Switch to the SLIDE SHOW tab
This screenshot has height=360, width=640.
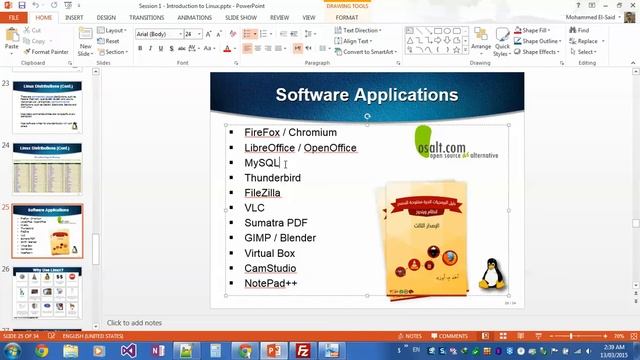241,18
